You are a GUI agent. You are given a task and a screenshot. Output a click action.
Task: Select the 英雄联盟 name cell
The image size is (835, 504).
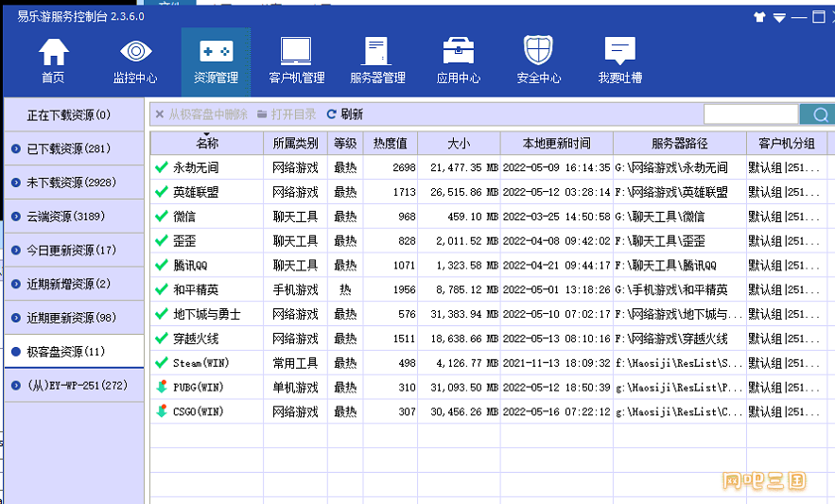(x=196, y=192)
